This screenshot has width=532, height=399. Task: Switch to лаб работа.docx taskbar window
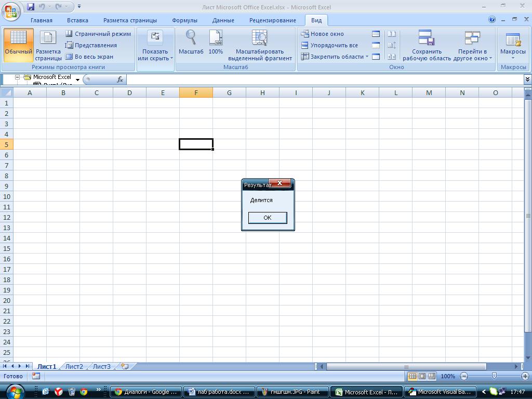click(x=219, y=392)
